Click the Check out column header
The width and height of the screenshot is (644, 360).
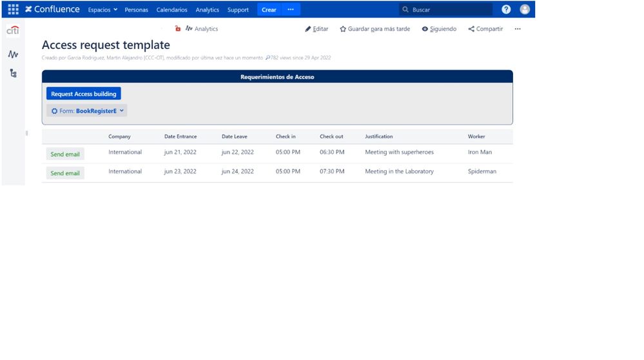331,137
